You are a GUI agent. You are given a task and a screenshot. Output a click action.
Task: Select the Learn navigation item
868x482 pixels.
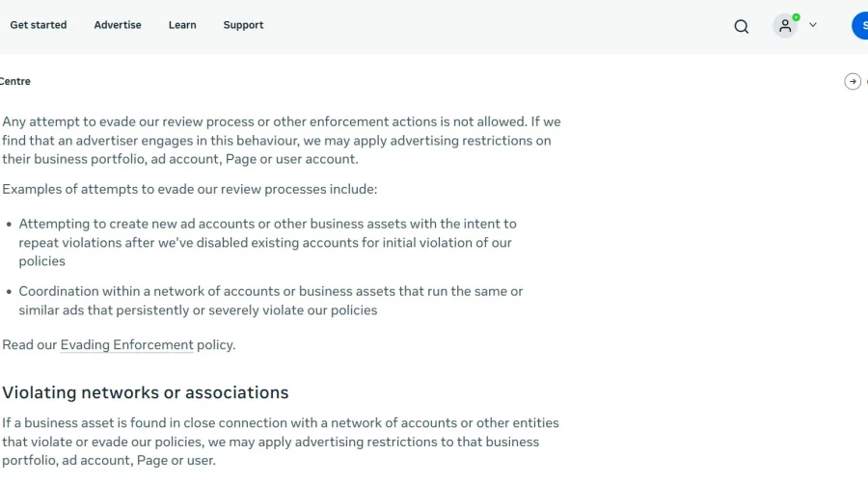coord(182,25)
